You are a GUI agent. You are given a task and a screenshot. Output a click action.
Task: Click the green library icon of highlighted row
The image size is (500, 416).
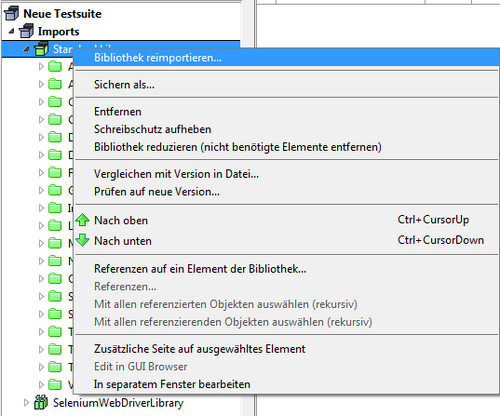coord(41,49)
